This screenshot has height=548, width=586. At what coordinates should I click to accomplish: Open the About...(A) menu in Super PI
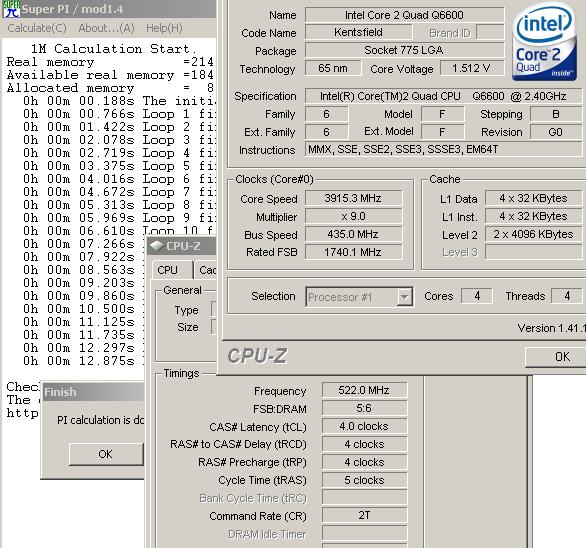click(107, 28)
